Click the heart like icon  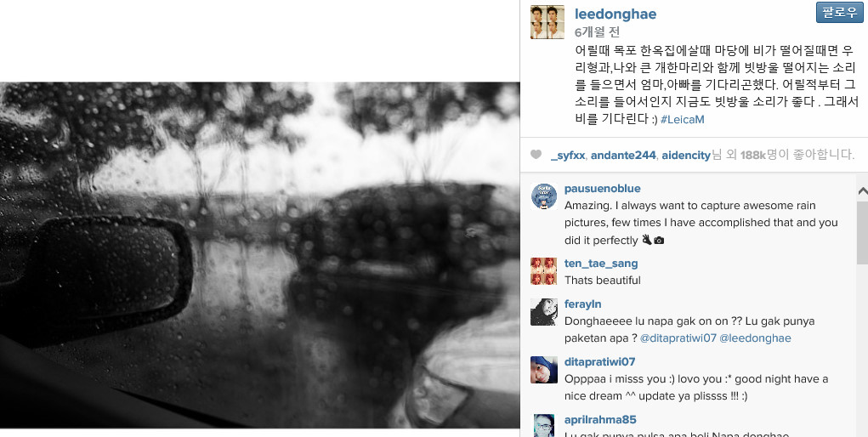coord(536,155)
